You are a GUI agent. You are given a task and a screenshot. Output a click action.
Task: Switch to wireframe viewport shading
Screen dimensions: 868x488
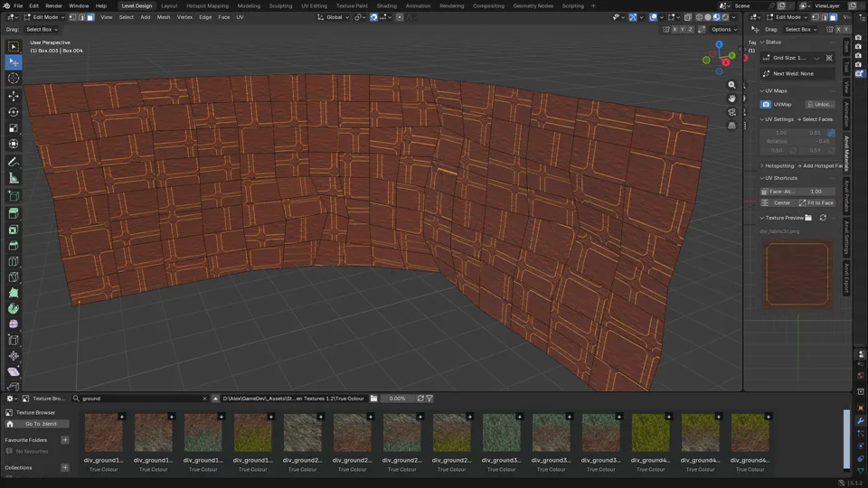(x=699, y=17)
